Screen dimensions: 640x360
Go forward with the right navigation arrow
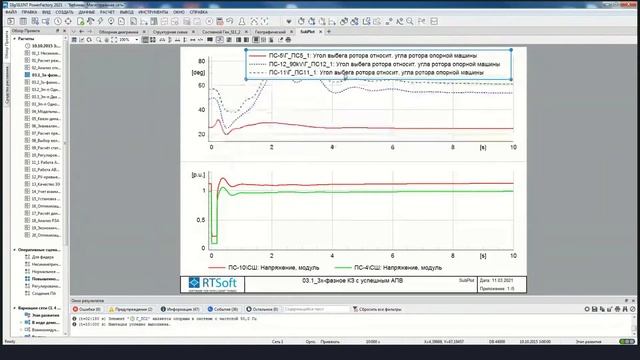point(89,31)
